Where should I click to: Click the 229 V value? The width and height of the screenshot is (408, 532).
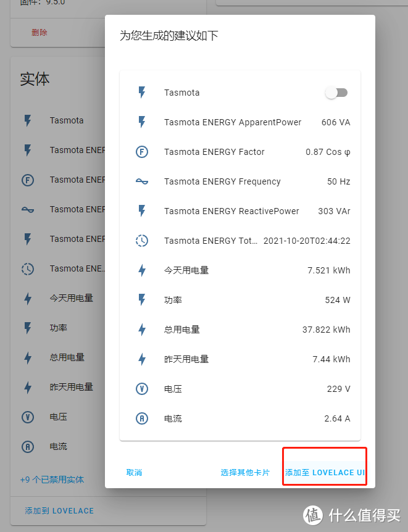coord(338,389)
